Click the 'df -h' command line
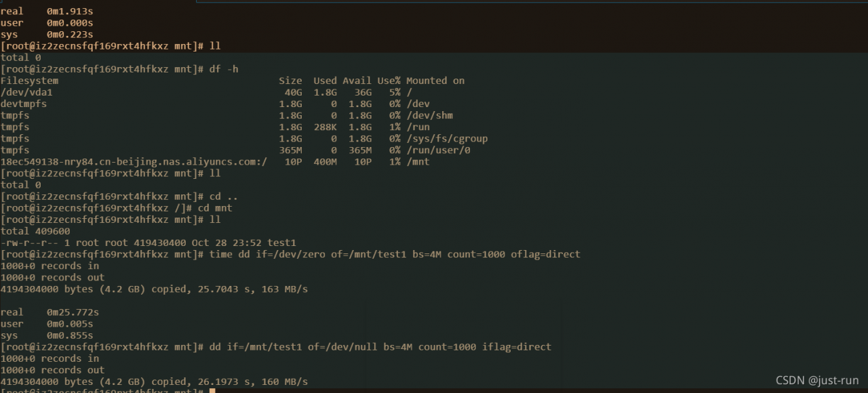This screenshot has width=868, height=393. 119,69
